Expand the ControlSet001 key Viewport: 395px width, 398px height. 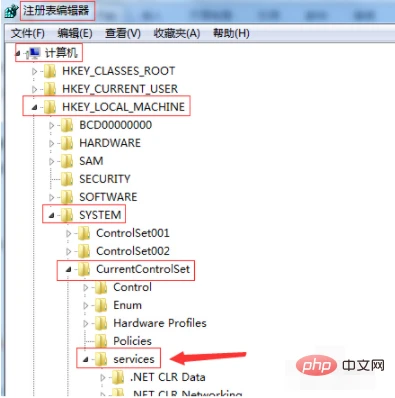[x=69, y=234]
